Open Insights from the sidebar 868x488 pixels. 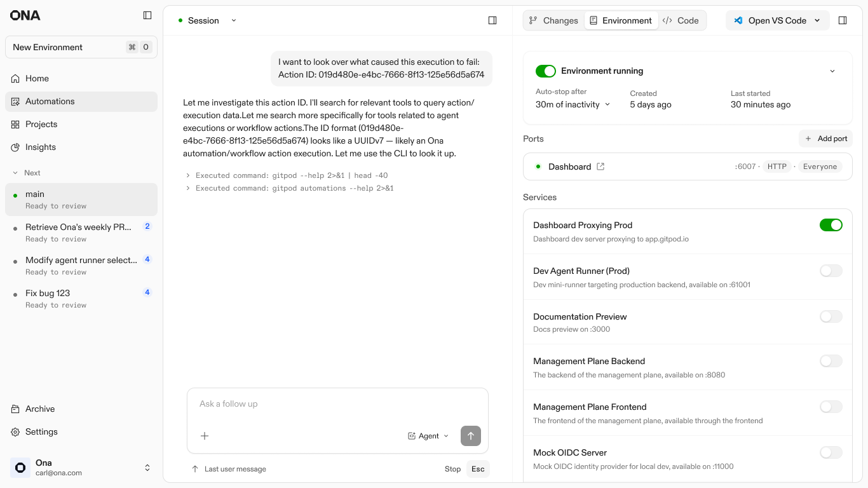pos(41,147)
